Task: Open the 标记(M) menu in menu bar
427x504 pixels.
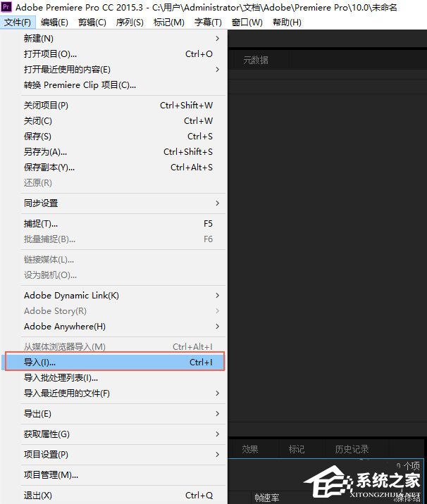Action: point(169,23)
